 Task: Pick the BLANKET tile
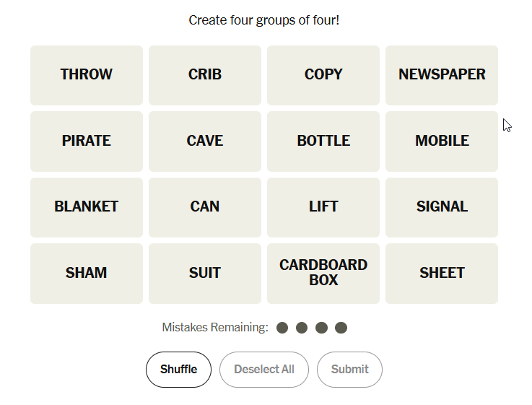[87, 207]
